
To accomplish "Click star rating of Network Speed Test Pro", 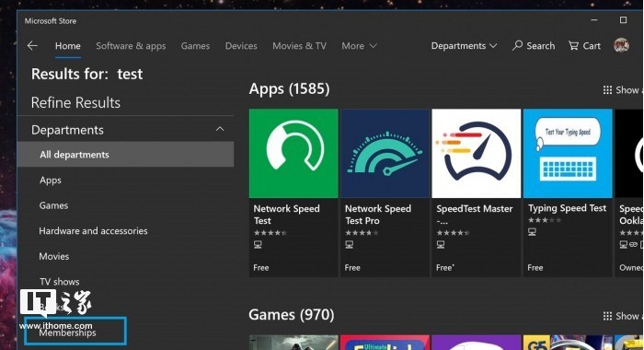I will [362, 233].
